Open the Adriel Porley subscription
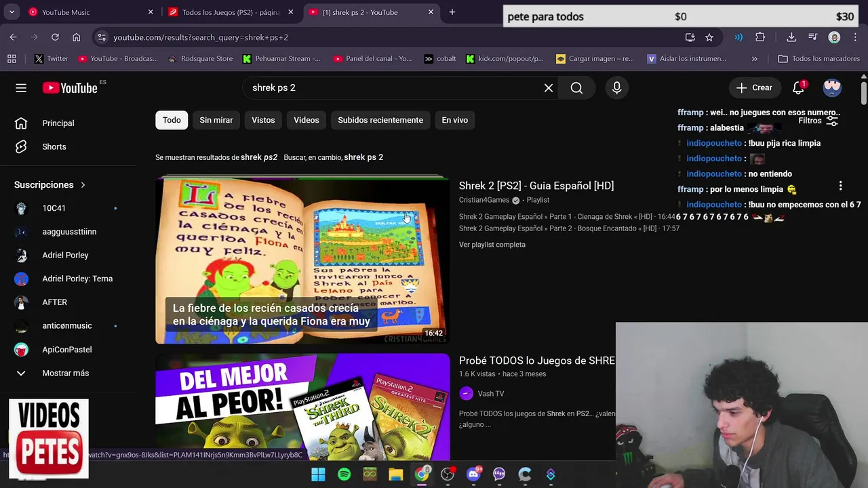 click(66, 256)
